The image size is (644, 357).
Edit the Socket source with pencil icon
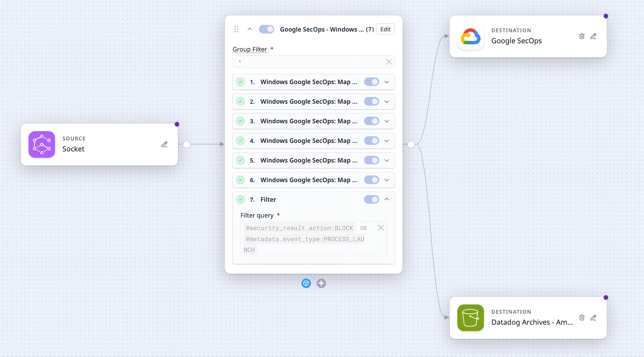[x=164, y=144]
